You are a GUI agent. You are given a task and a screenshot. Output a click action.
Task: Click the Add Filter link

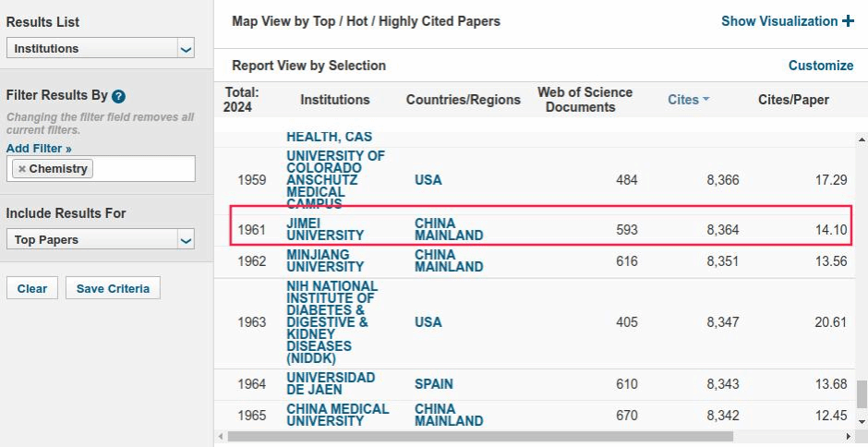click(x=39, y=148)
